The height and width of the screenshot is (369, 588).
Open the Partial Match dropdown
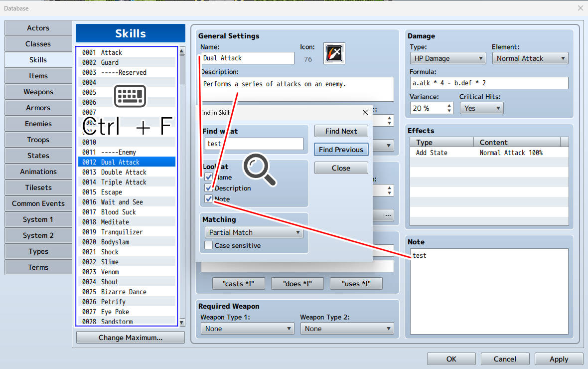click(x=253, y=232)
